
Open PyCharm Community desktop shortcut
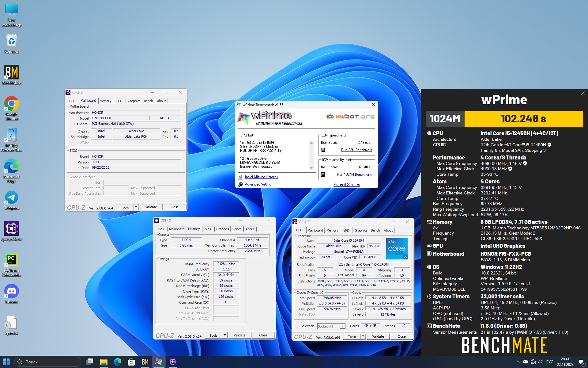pyautogui.click(x=12, y=265)
